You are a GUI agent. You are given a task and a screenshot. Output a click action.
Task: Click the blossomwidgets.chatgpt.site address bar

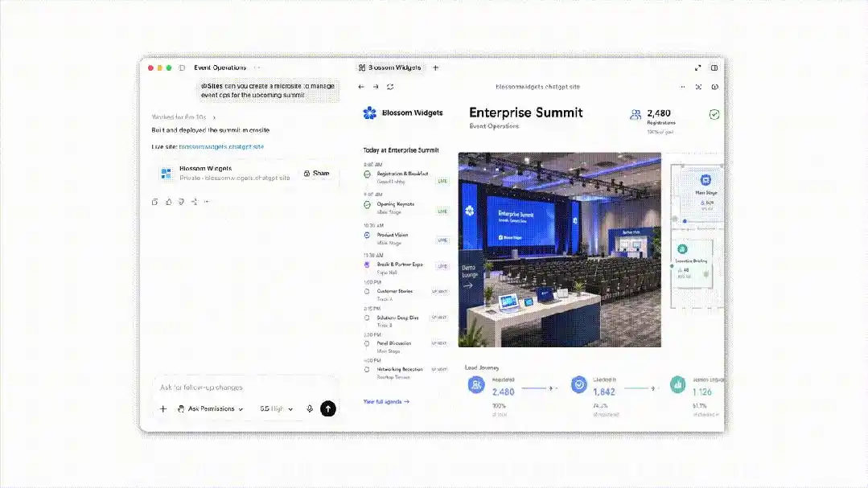pos(537,87)
